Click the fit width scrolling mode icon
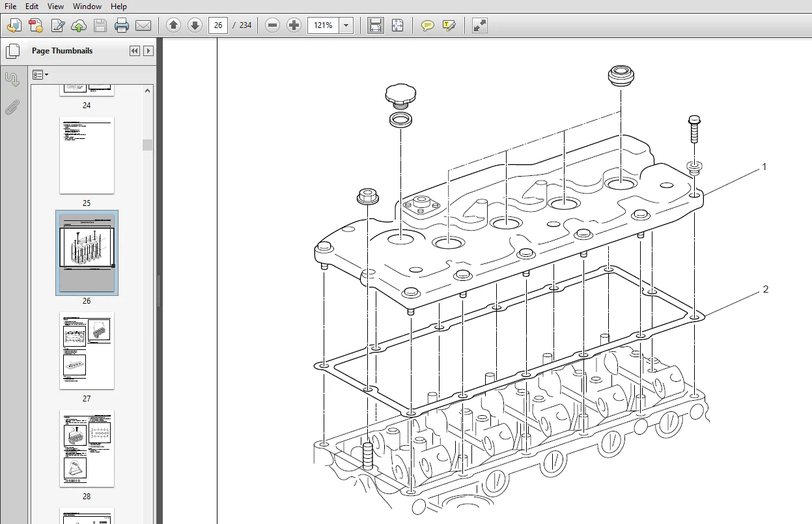The height and width of the screenshot is (524, 812). coord(376,25)
